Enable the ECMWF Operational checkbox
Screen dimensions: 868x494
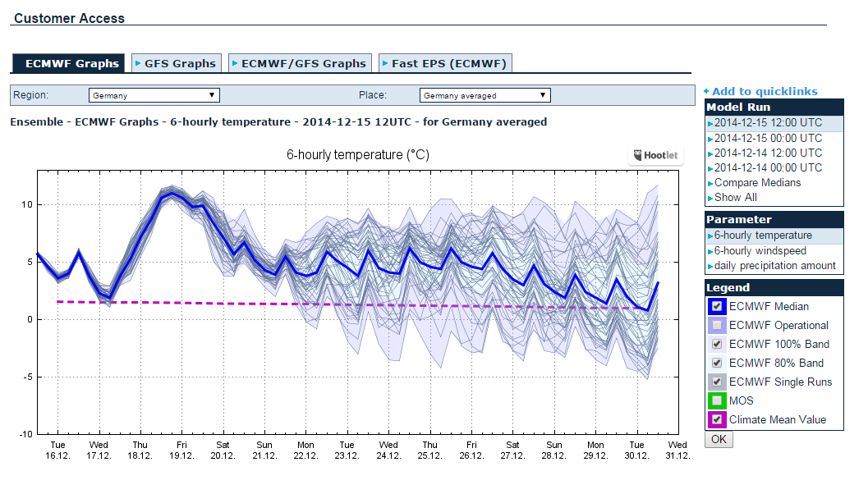point(717,325)
